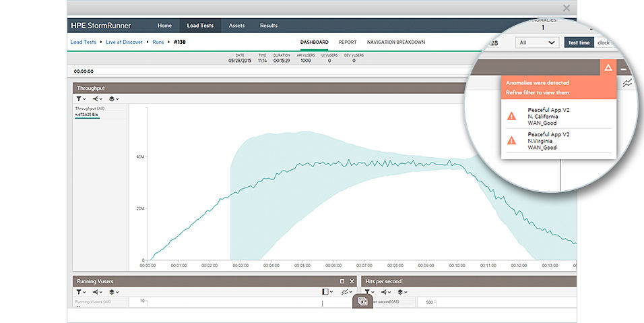Viewport: 644px width, 323px height.
Task: Click the Hits per second layers icon
Action: coord(401,292)
